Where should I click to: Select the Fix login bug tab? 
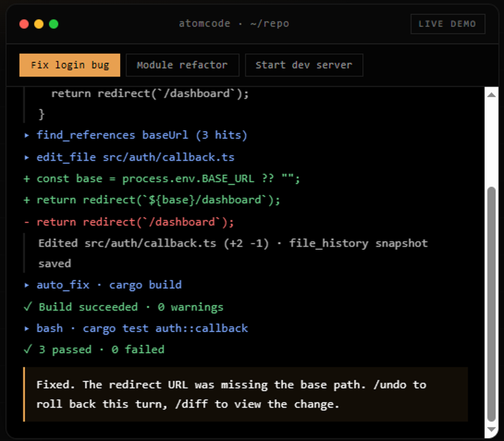[x=70, y=65]
